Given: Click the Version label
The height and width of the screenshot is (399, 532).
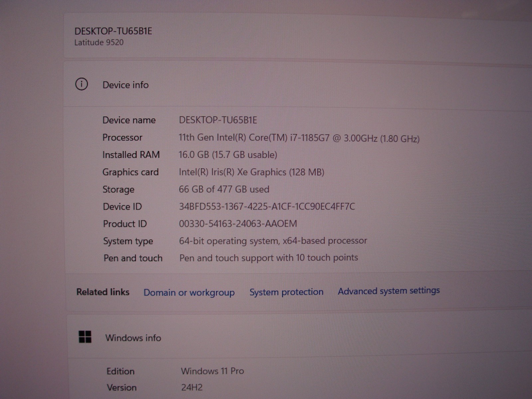Looking at the screenshot, I should point(122,388).
